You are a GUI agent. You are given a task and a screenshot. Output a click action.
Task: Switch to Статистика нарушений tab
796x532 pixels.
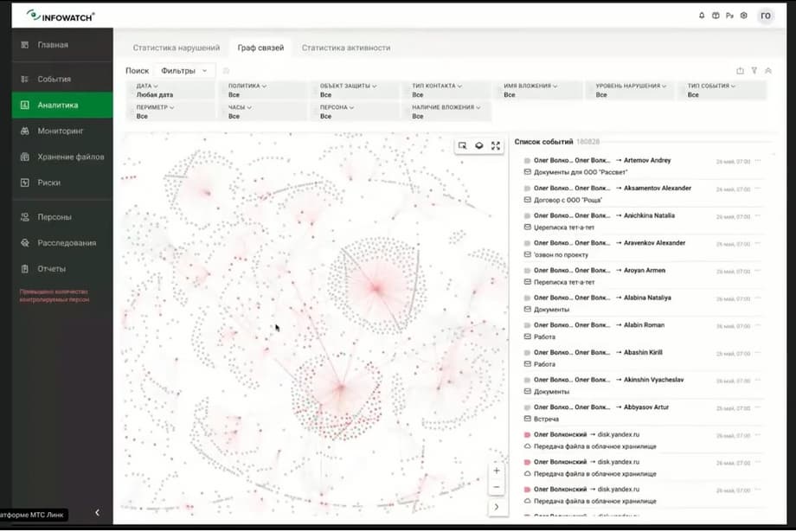pyautogui.click(x=177, y=48)
